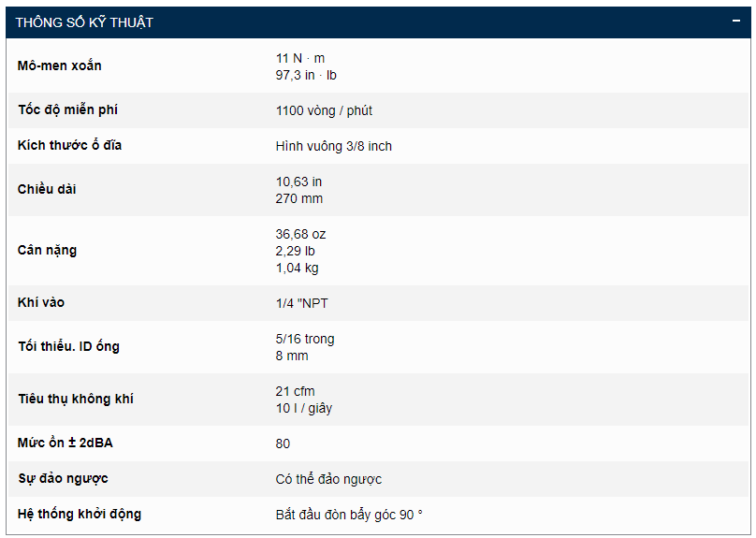This screenshot has width=756, height=538.
Task: Click the 270 mm length value
Action: [x=299, y=198]
